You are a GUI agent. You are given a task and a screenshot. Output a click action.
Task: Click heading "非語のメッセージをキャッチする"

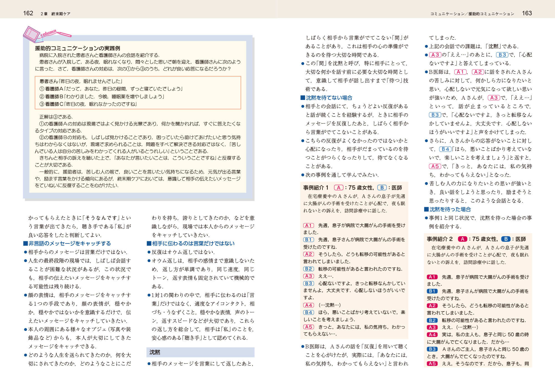(70, 243)
